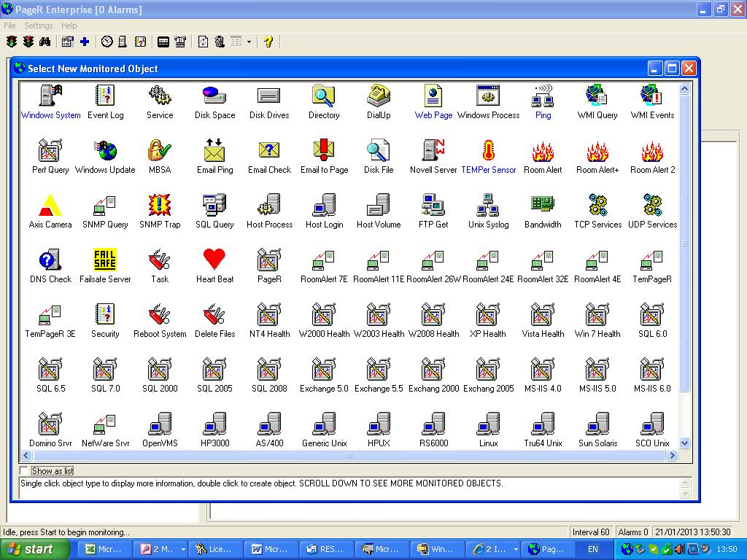Open the File menu
Screen dimensions: 747x560
tap(9, 26)
